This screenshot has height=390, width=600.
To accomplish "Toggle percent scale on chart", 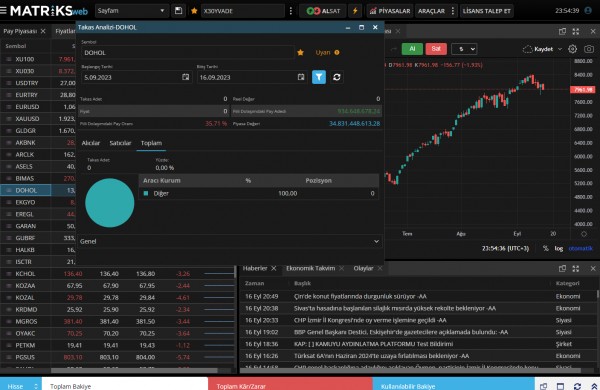I will point(546,248).
